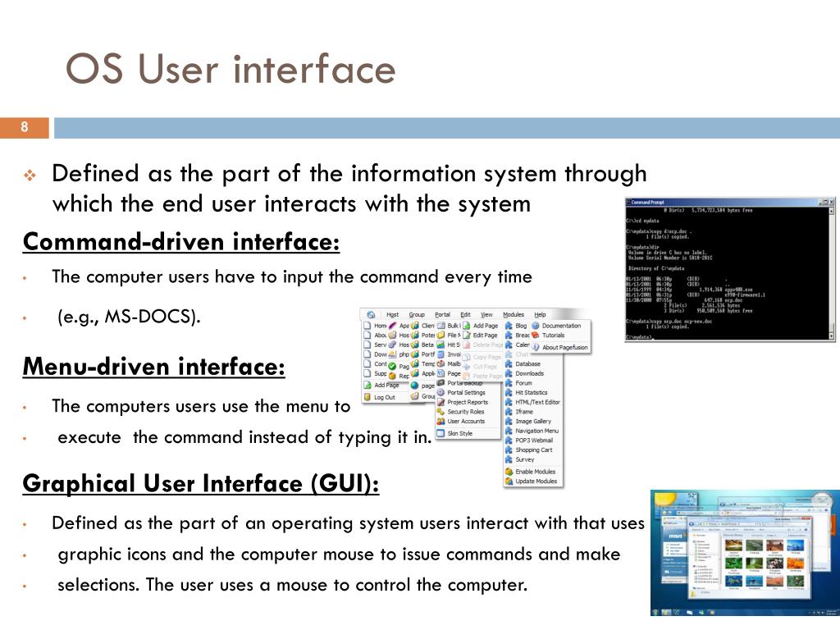Click the Portal Settings gear icon

(x=441, y=393)
